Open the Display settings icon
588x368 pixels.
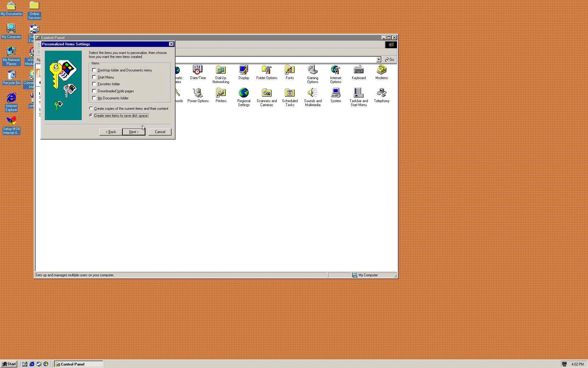[243, 70]
